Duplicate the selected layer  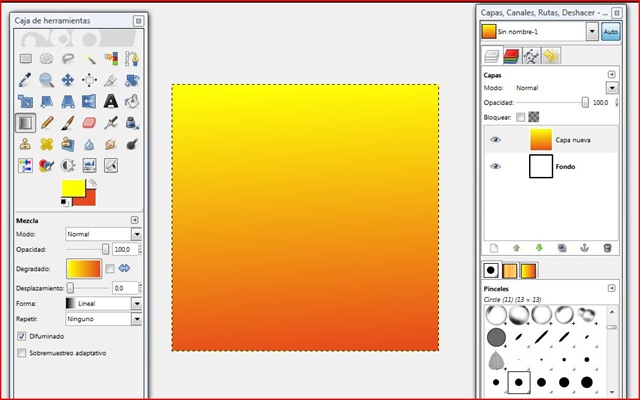coord(562,248)
